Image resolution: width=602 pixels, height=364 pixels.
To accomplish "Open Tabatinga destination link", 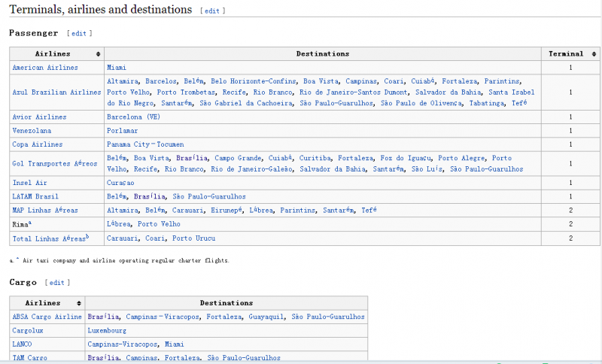I will 486,103.
